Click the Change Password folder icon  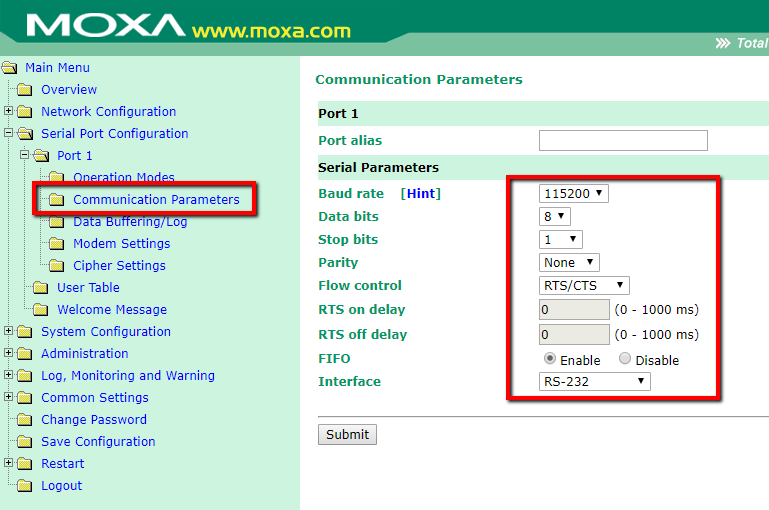pos(25,420)
